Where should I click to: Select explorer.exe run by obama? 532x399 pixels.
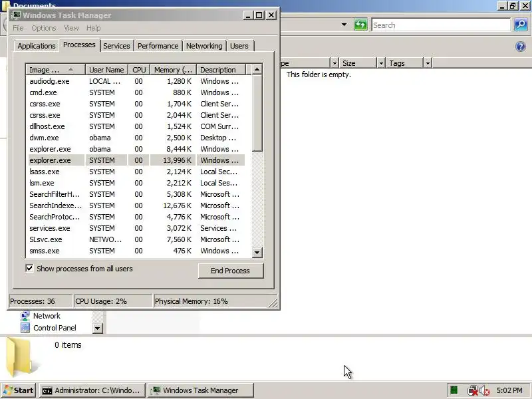point(136,149)
